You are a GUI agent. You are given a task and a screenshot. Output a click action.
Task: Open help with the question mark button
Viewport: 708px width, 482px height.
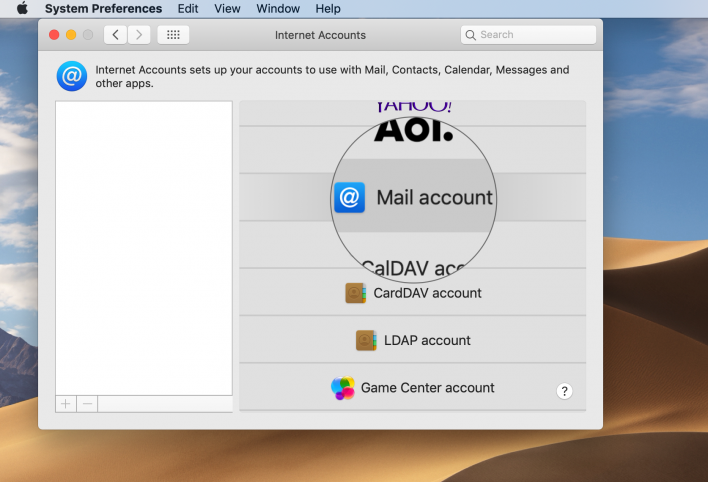pyautogui.click(x=564, y=391)
